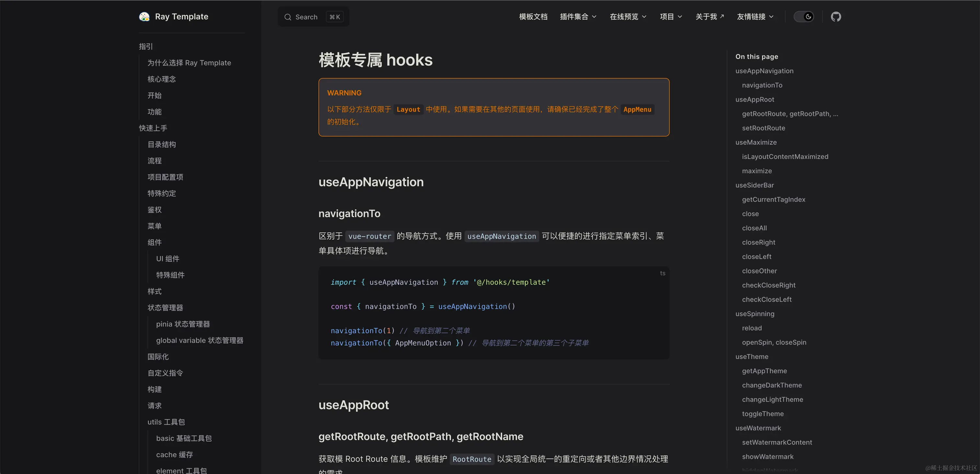Expand the 项目 dropdown in navbar
This screenshot has width=980, height=474.
671,17
